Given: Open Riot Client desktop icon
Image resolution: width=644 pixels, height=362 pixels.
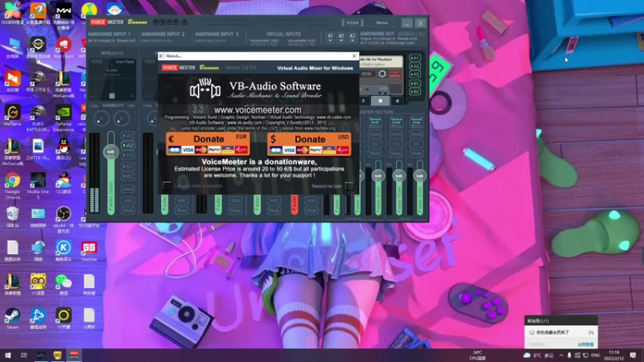Looking at the screenshot, I should point(64,48).
